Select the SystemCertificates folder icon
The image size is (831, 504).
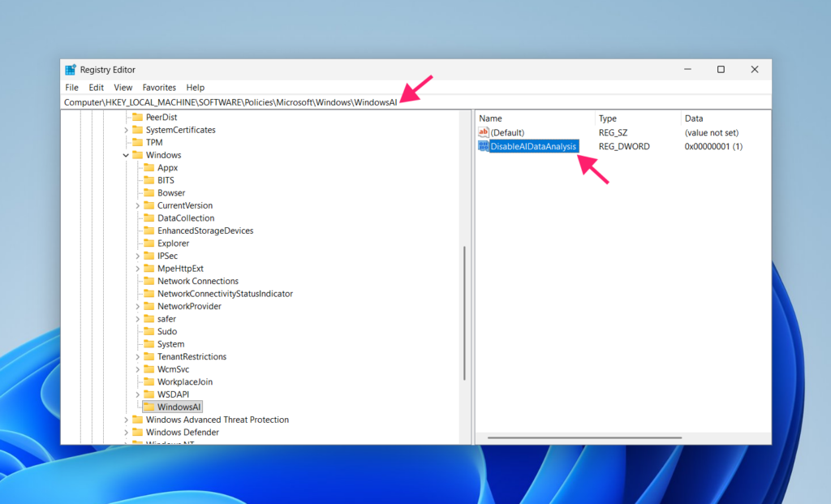coord(138,130)
